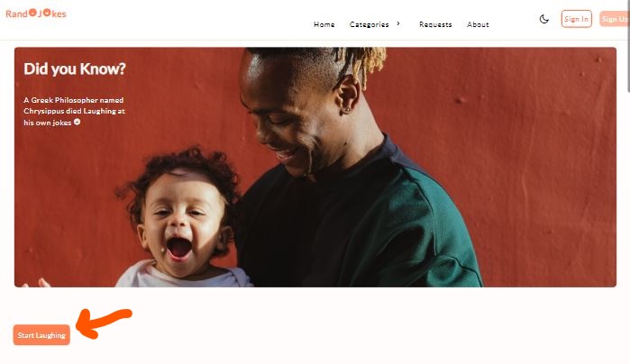This screenshot has height=364, width=630.
Task: Click the 'Did you Know?' heading
Action: click(75, 68)
